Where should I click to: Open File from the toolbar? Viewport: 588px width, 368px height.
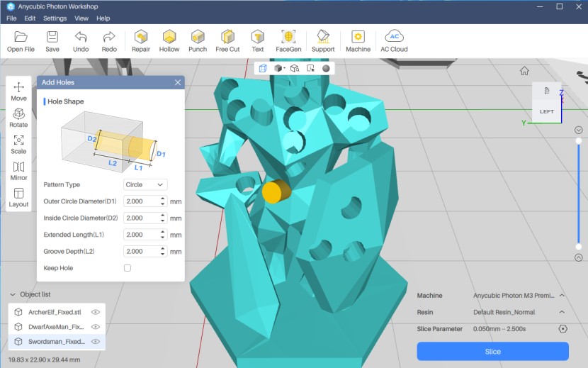[21, 41]
